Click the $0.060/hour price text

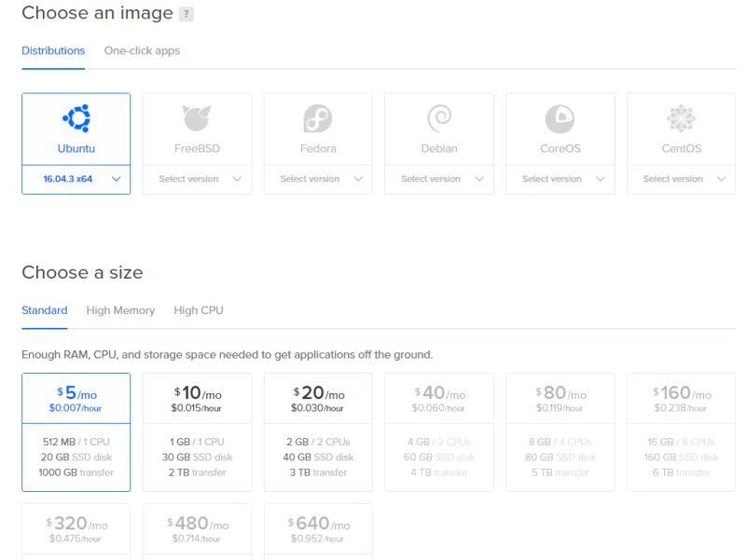tap(438, 408)
